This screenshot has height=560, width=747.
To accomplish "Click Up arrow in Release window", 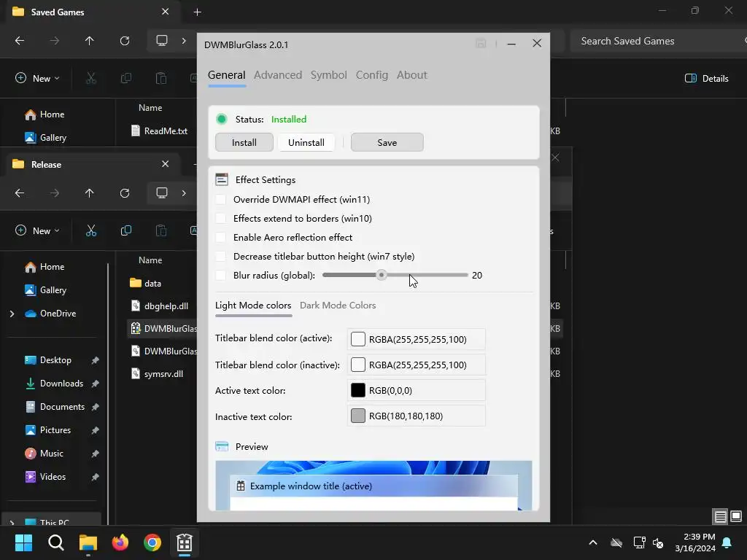I will click(89, 192).
